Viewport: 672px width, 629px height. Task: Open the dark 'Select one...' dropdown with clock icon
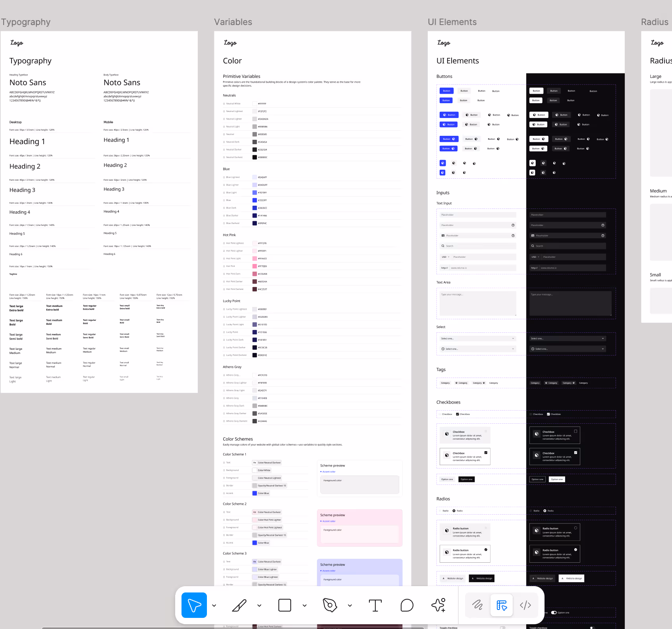pyautogui.click(x=568, y=349)
